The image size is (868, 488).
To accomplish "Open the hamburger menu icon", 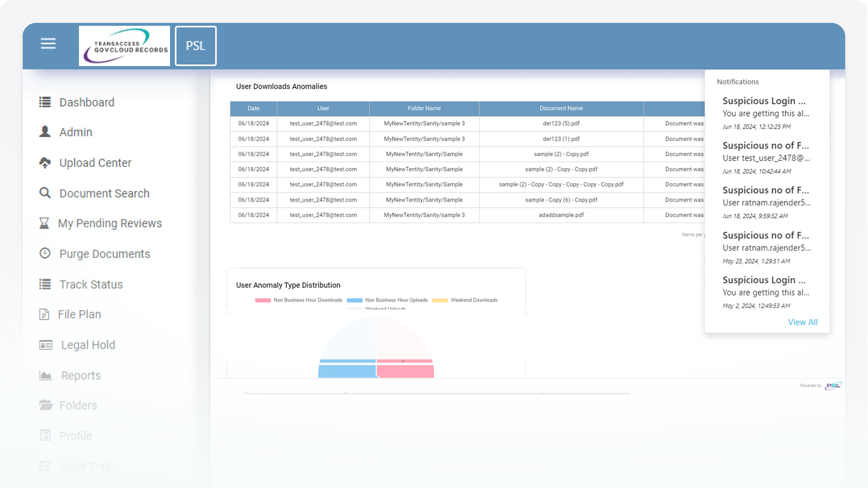I will (x=48, y=43).
